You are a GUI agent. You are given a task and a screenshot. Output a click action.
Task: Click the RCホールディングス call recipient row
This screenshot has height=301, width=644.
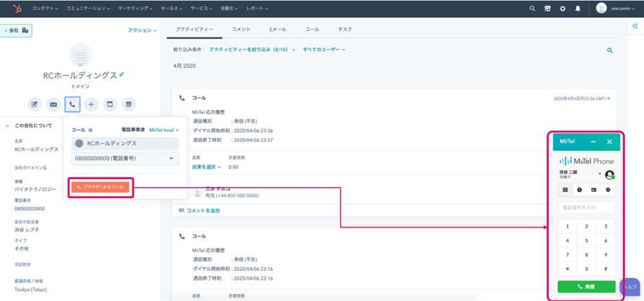[126, 144]
